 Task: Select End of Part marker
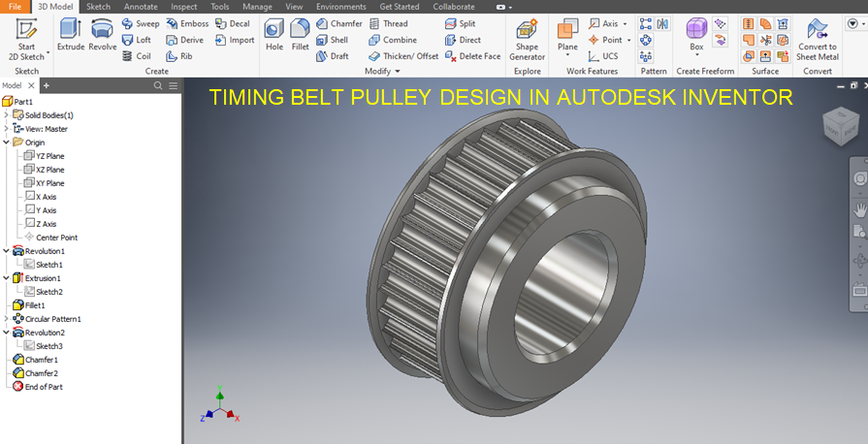(x=38, y=387)
